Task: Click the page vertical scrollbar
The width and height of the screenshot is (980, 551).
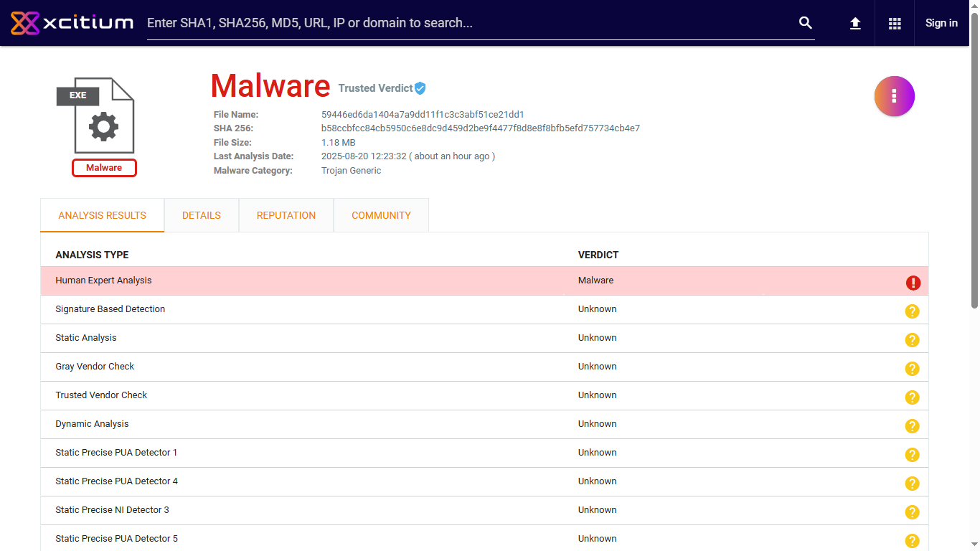Action: (974, 179)
